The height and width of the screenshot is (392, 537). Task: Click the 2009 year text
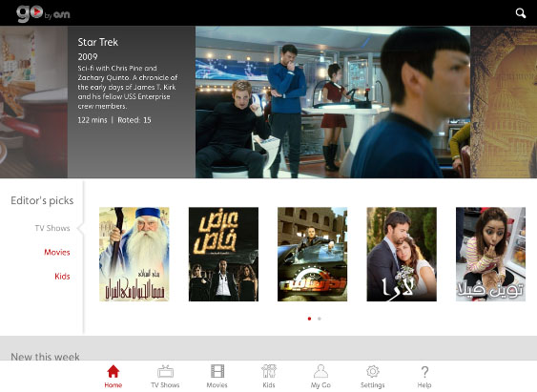tap(88, 57)
